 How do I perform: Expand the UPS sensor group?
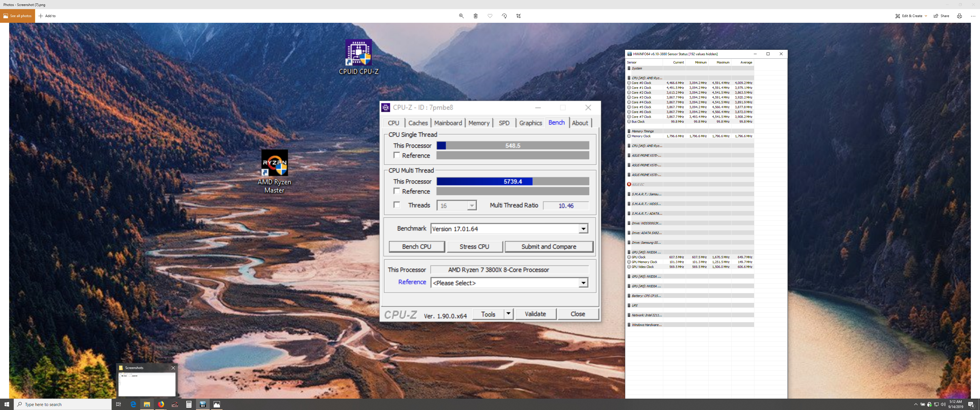629,306
